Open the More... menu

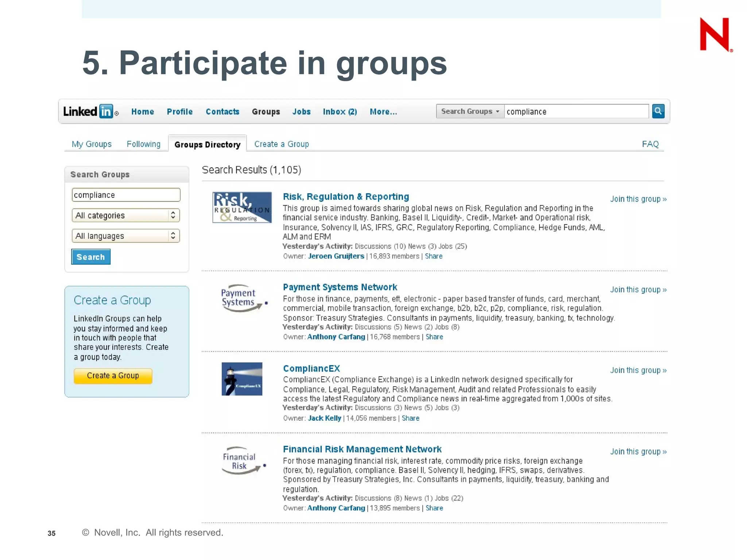pyautogui.click(x=383, y=112)
